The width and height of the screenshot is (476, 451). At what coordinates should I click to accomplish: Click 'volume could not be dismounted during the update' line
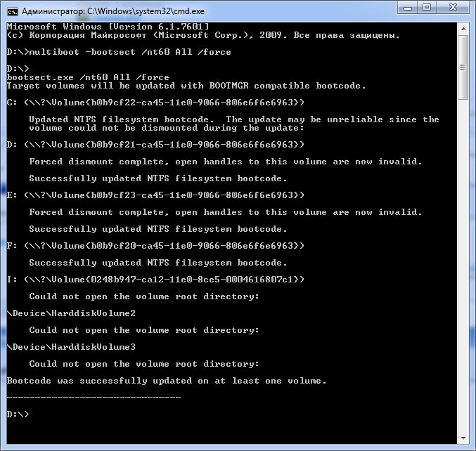pos(167,128)
